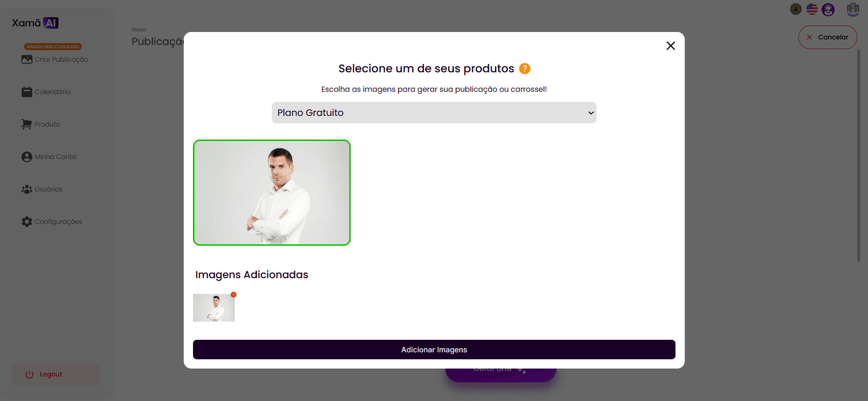Open the Produto cart menu item

coord(40,124)
